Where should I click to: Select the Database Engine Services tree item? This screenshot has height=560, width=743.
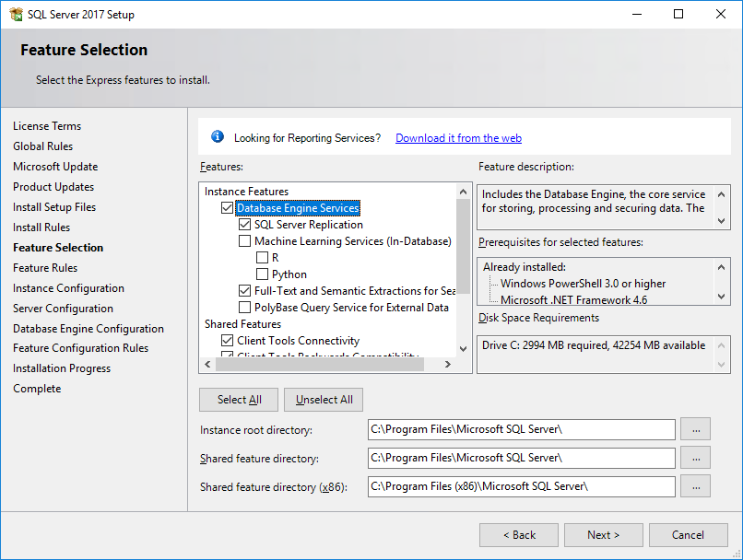tap(298, 208)
